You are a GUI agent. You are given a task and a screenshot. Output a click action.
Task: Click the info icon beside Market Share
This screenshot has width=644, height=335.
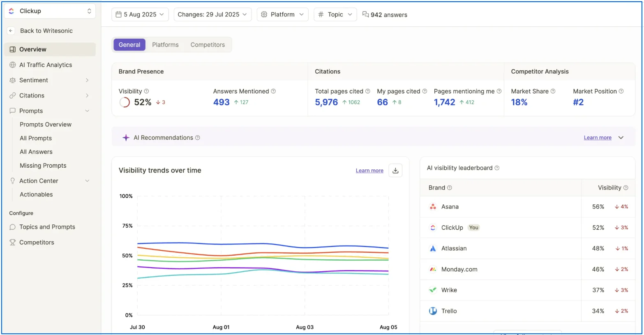coord(553,91)
